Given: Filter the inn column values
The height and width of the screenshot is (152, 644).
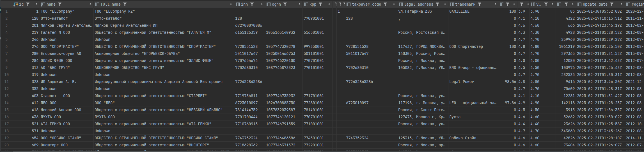Looking at the screenshot, I should click(x=252, y=4).
